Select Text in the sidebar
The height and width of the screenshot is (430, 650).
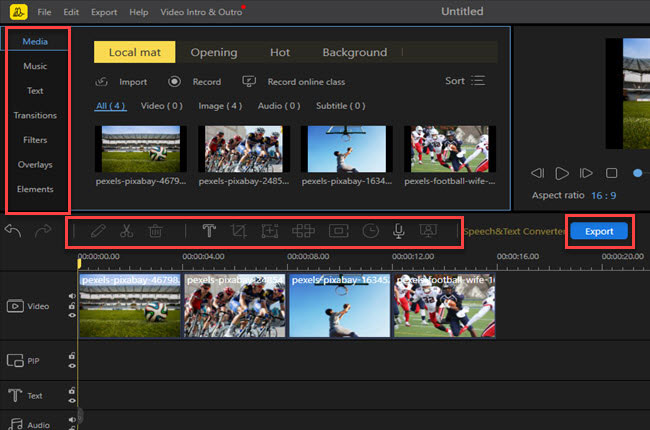coord(35,90)
